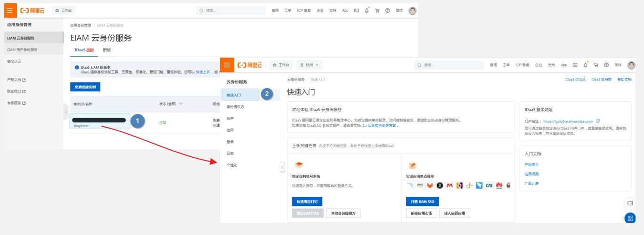644x235 pixels.
Task: Open the orange hamburger menu beside 杭州 console
Action: [227, 65]
